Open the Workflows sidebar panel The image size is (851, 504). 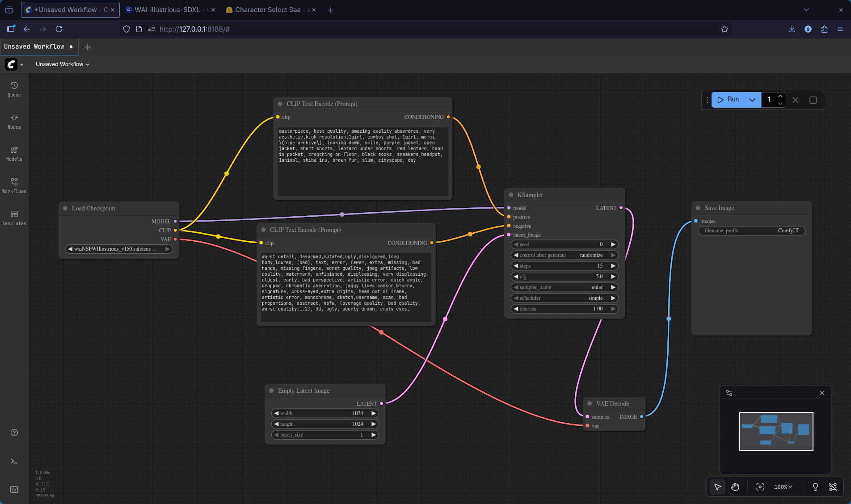(14, 185)
